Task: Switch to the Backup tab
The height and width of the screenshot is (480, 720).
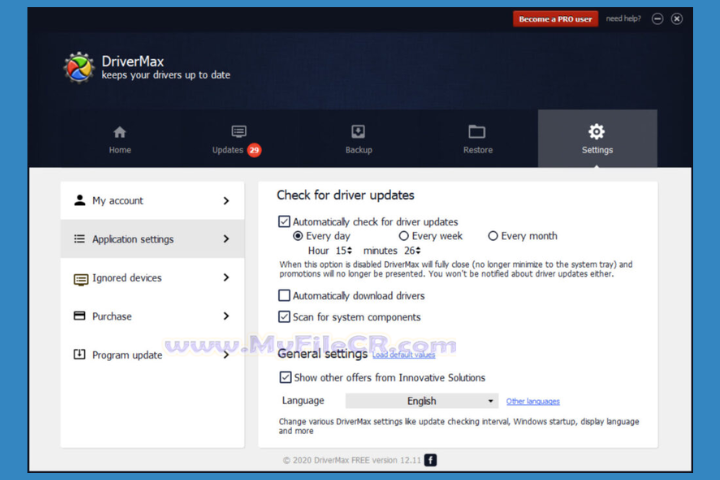Action: (359, 139)
